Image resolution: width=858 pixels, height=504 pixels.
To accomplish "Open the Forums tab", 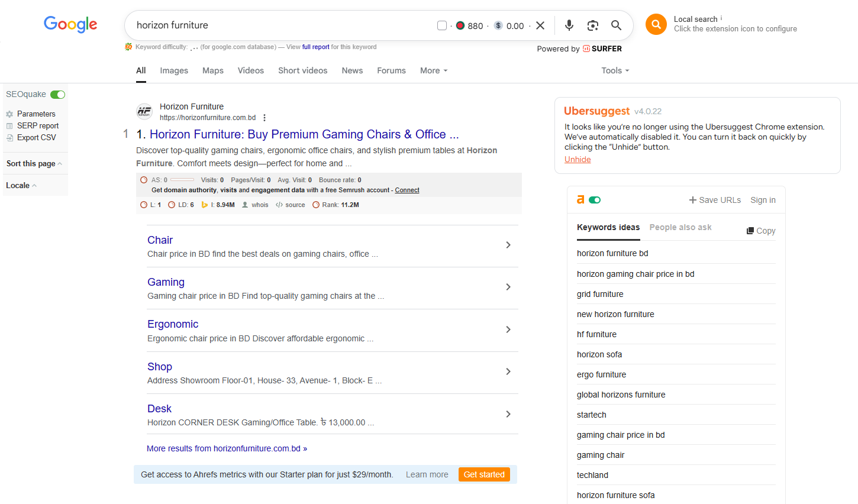I will tap(392, 70).
